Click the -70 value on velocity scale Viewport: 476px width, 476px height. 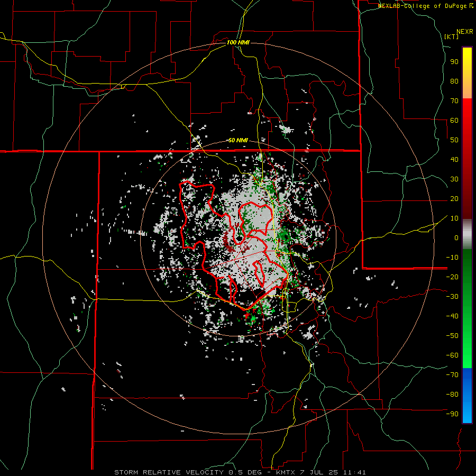click(452, 375)
